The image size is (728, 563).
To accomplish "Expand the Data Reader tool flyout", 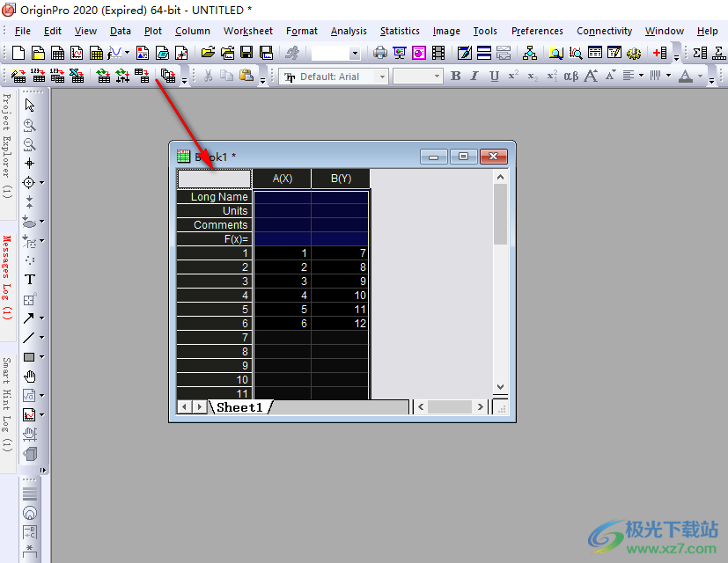I will click(x=42, y=183).
